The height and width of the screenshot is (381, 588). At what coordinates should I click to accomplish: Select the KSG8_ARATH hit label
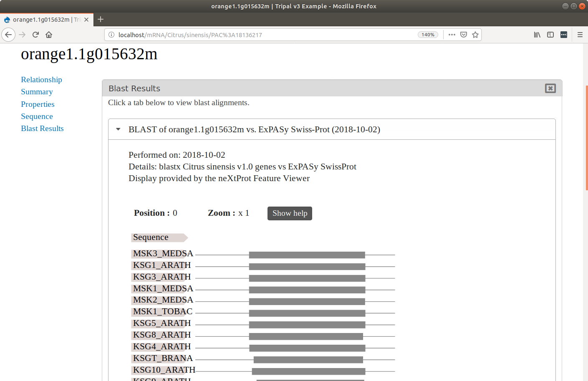pyautogui.click(x=162, y=335)
